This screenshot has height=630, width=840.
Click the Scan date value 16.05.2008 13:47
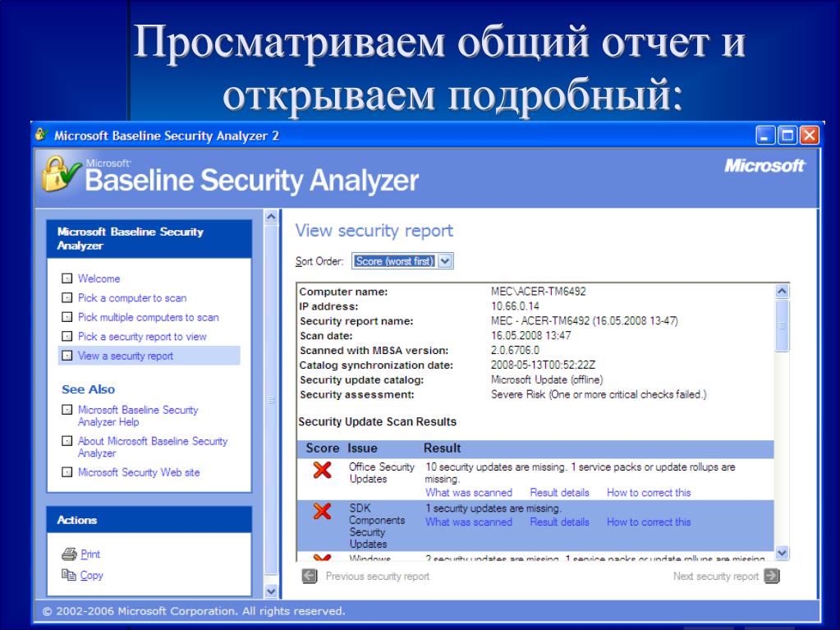pos(531,336)
